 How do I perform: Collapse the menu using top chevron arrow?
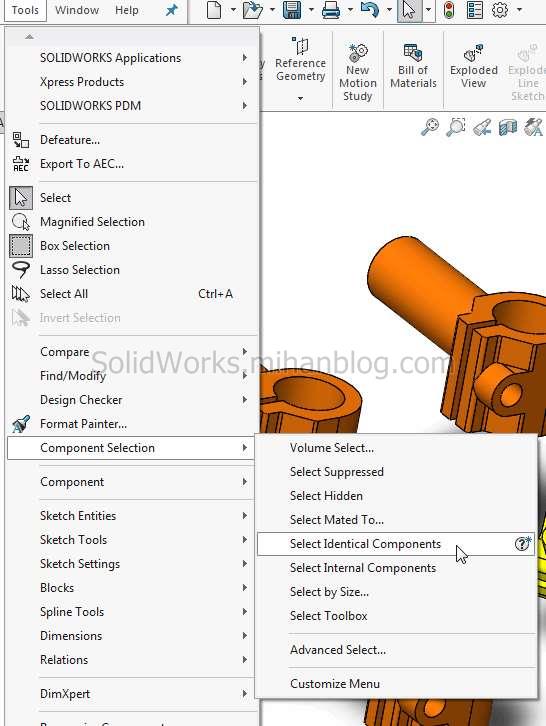(x=29, y=37)
